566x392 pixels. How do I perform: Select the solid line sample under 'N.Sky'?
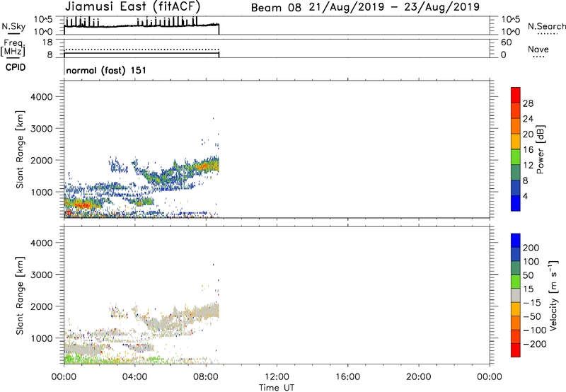pyautogui.click(x=13, y=34)
